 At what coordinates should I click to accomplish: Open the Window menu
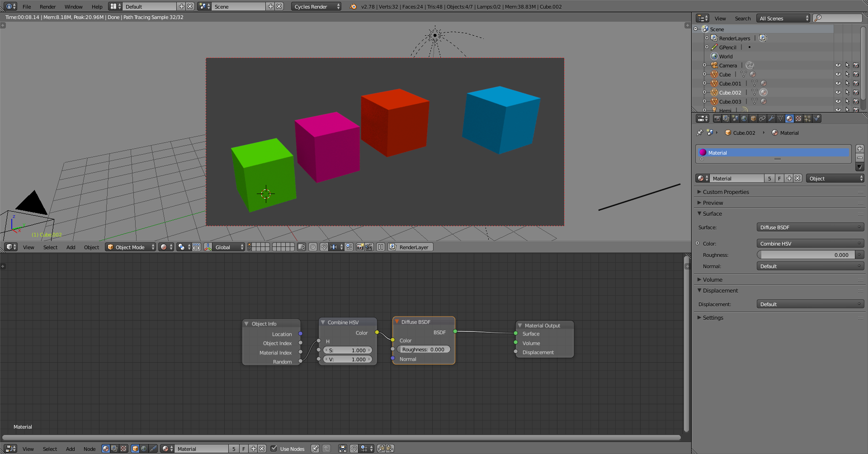pos(73,6)
